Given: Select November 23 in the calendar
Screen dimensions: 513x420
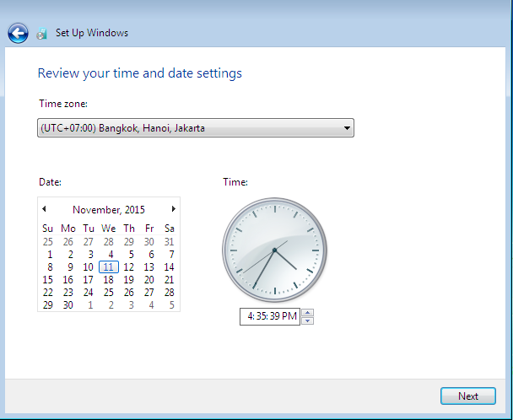Looking at the screenshot, I should (68, 293).
